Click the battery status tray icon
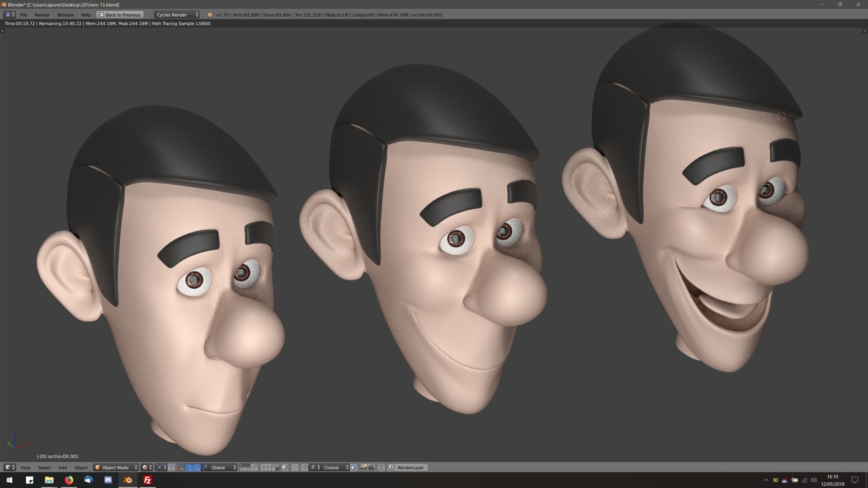This screenshot has height=488, width=868. click(795, 480)
